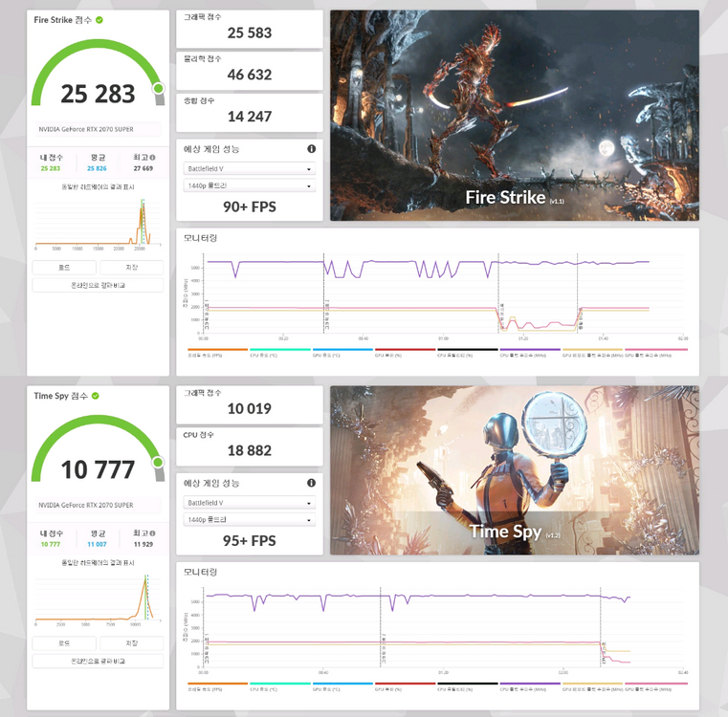Click the green 내 점수 value 25 283

[50, 168]
